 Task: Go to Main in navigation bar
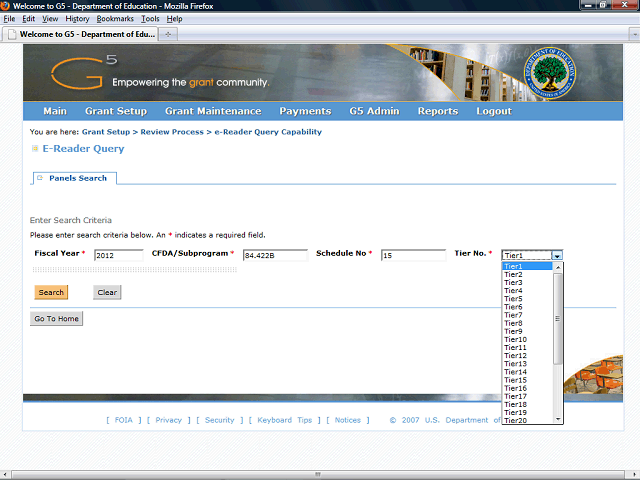point(55,111)
